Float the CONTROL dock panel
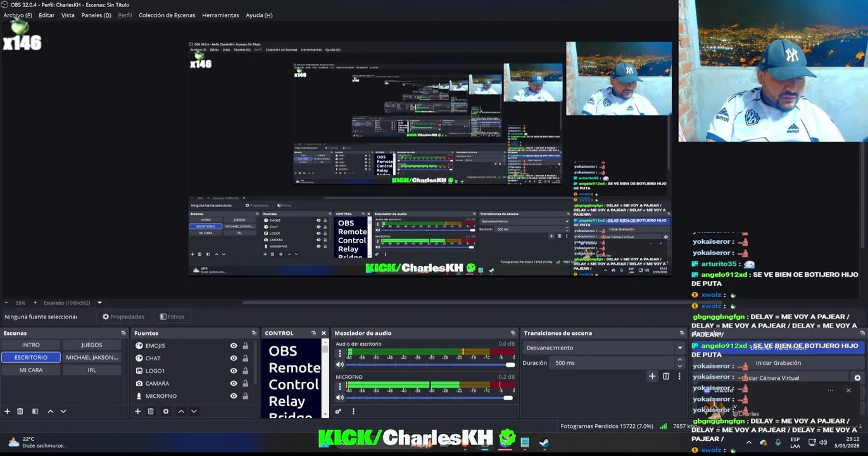This screenshot has width=868, height=456. point(313,333)
